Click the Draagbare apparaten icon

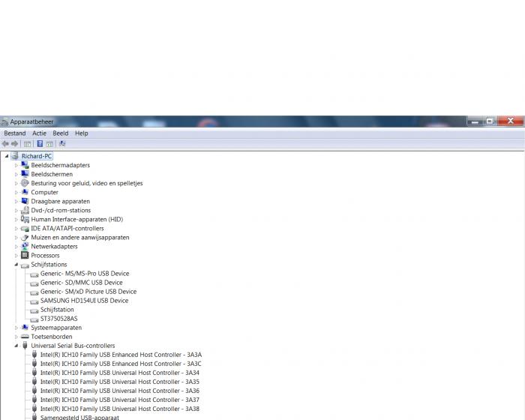coord(25,201)
